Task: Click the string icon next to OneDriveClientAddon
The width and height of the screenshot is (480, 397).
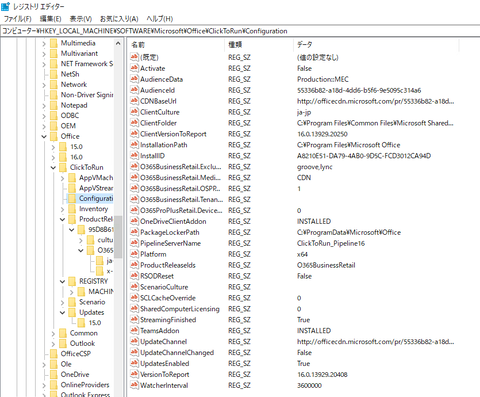Action: pos(134,221)
